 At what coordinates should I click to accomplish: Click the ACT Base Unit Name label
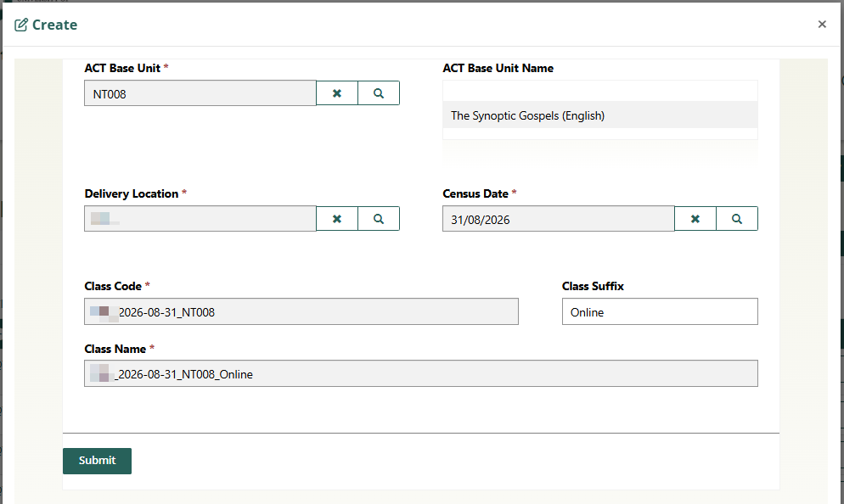click(x=498, y=68)
